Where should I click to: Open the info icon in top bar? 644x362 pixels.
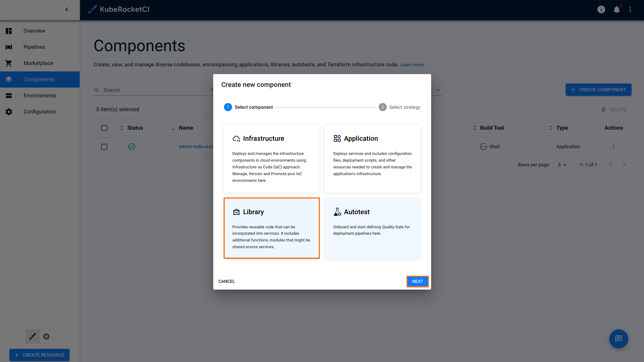click(601, 9)
